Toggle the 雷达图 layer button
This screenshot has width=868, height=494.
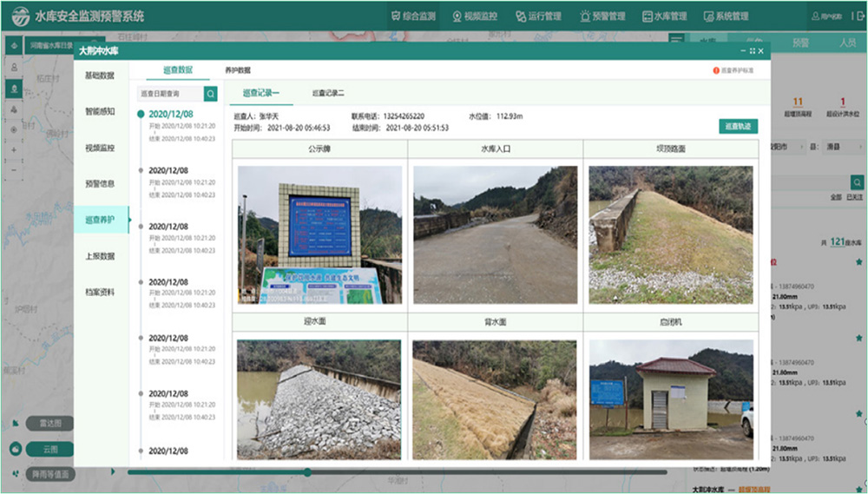point(49,424)
